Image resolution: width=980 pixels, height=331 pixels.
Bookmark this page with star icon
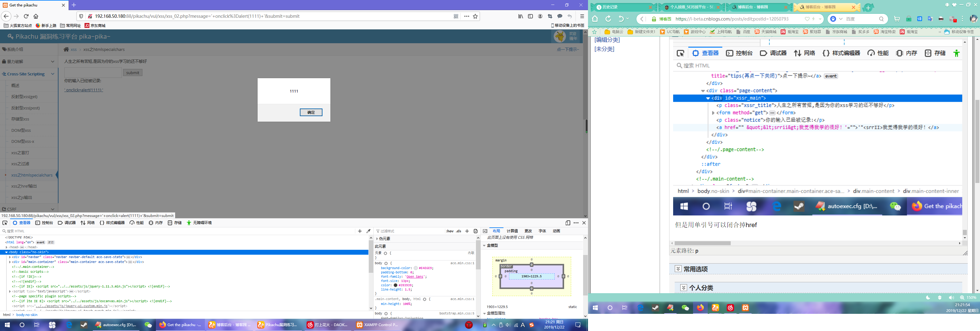point(475,16)
